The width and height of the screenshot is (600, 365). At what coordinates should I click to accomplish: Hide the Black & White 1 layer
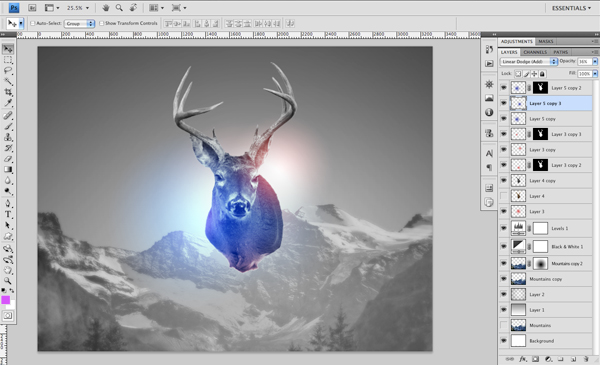coord(504,247)
